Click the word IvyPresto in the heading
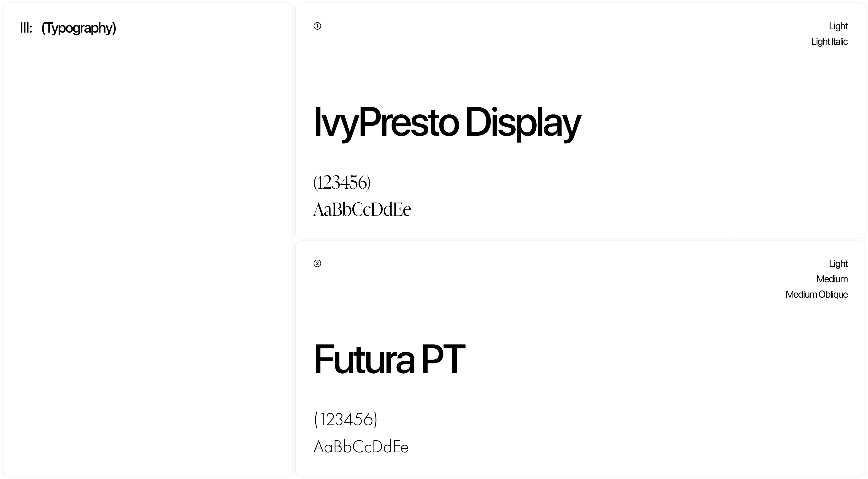The image size is (868, 479). pyautogui.click(x=386, y=123)
